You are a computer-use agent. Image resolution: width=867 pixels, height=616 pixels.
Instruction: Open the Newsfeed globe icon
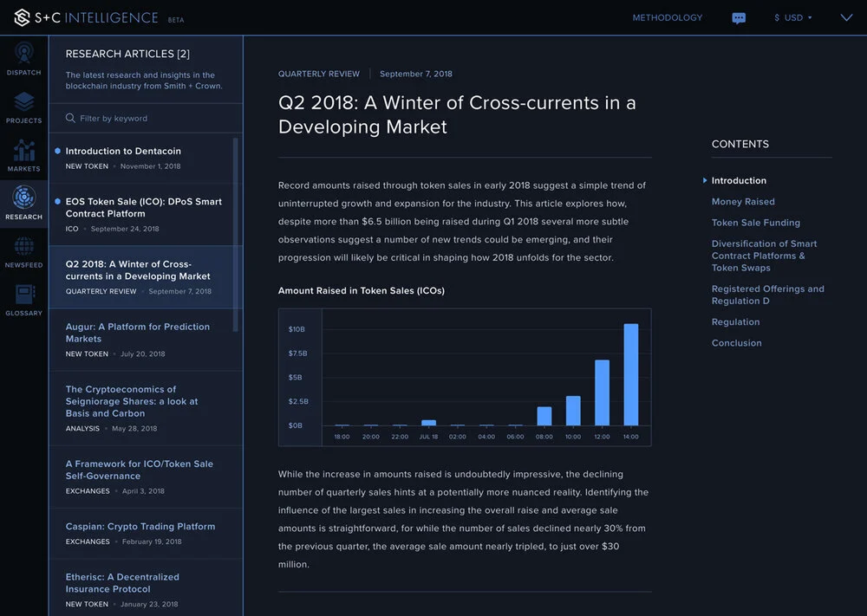click(x=23, y=246)
